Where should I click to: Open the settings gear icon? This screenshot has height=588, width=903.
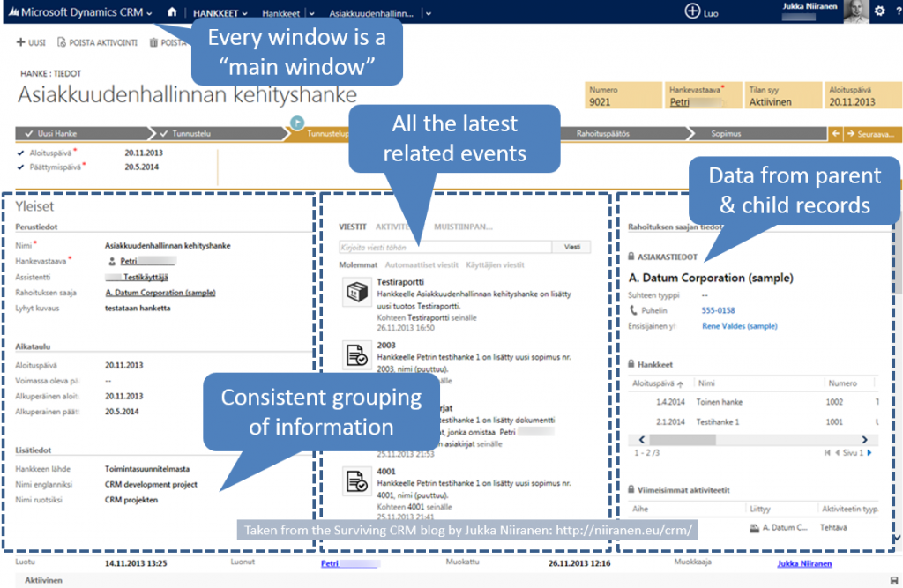878,11
